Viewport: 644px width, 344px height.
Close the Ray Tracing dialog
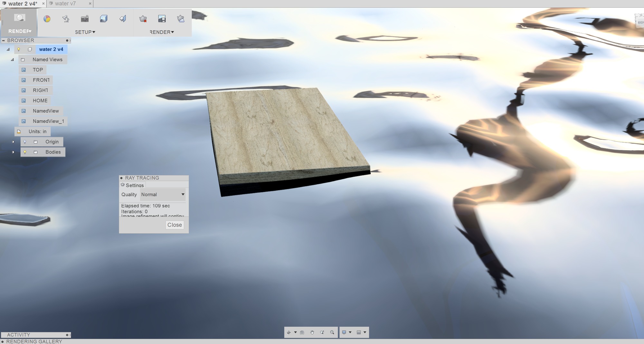pos(174,225)
